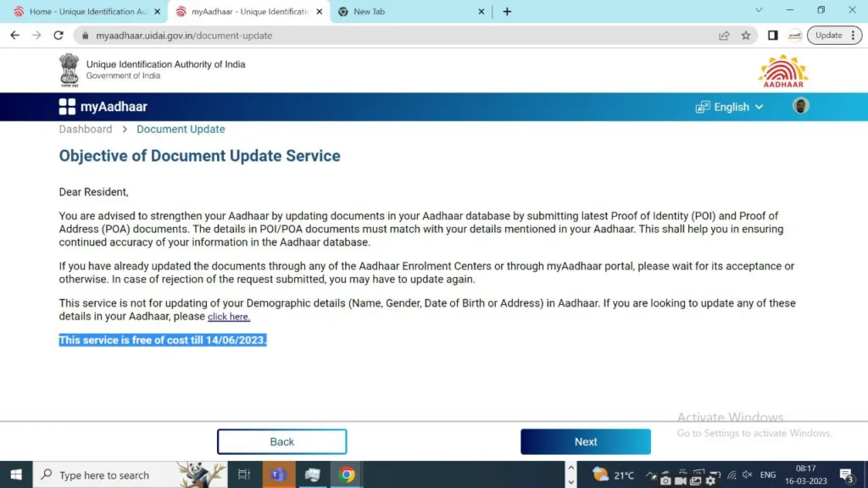This screenshot has width=868, height=488.
Task: Reload the current page
Action: (x=58, y=36)
